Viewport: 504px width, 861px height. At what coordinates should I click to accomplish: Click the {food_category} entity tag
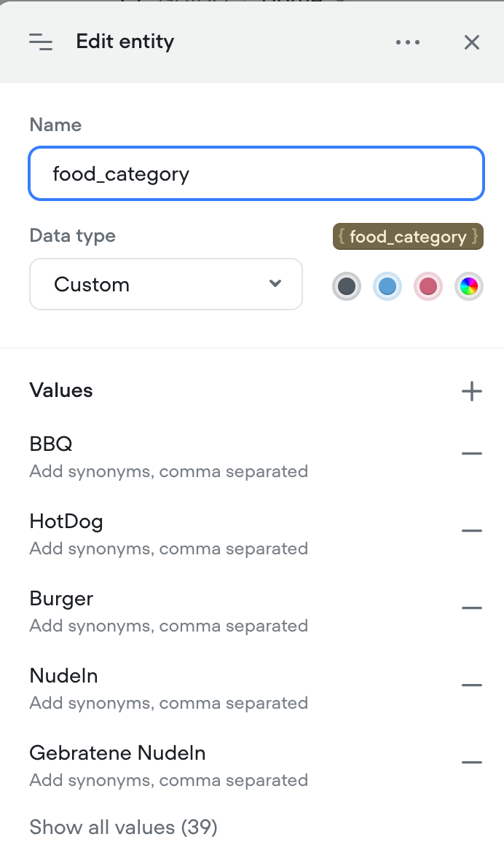pyautogui.click(x=408, y=237)
